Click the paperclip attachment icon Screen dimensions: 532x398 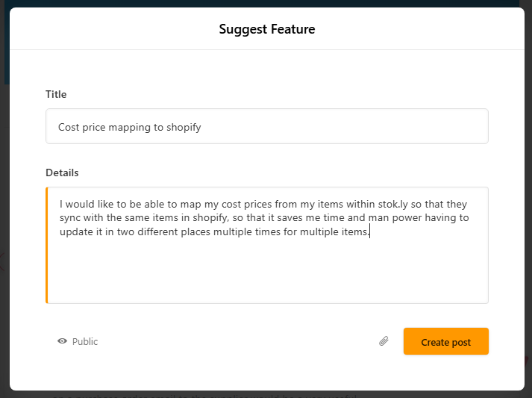coord(384,341)
